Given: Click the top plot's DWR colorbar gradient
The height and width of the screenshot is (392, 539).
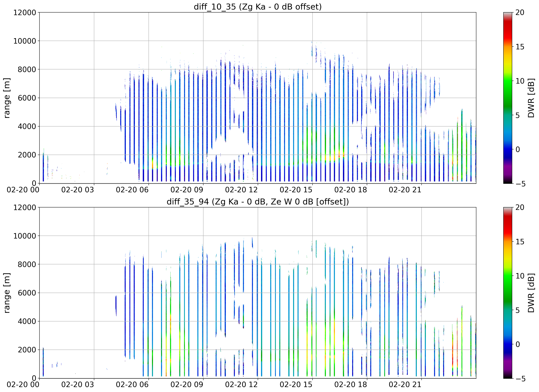Looking at the screenshot, I should (508, 98).
